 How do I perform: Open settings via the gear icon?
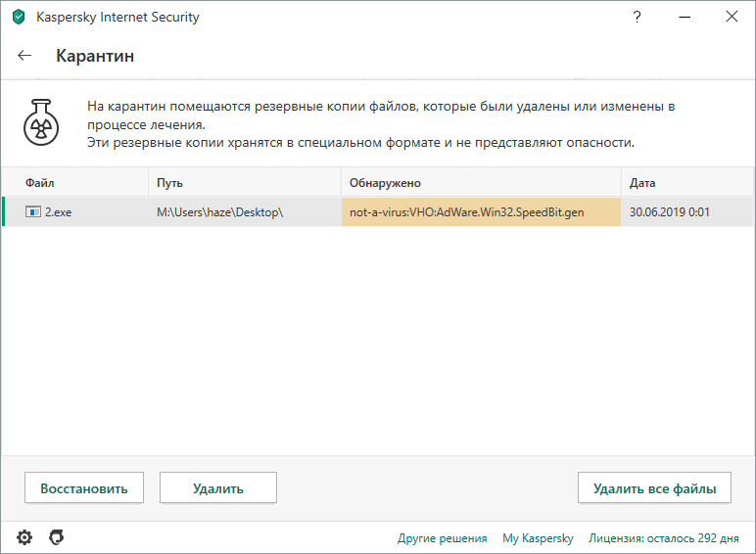[x=24, y=537]
